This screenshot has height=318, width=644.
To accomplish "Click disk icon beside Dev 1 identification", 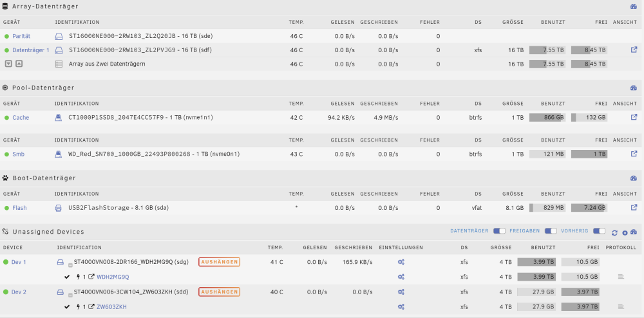I will click(61, 262).
